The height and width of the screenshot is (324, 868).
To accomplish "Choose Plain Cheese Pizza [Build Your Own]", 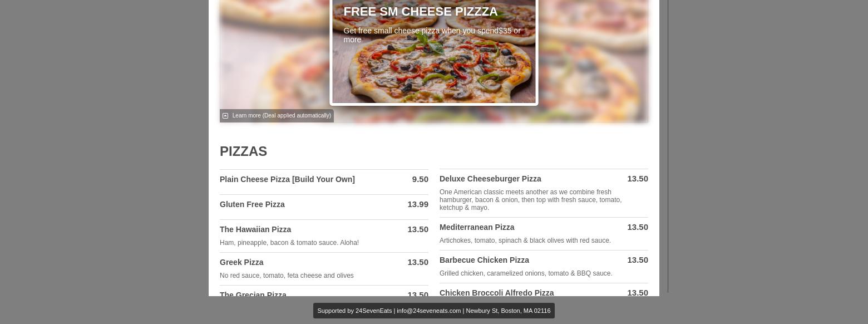I will [x=287, y=179].
